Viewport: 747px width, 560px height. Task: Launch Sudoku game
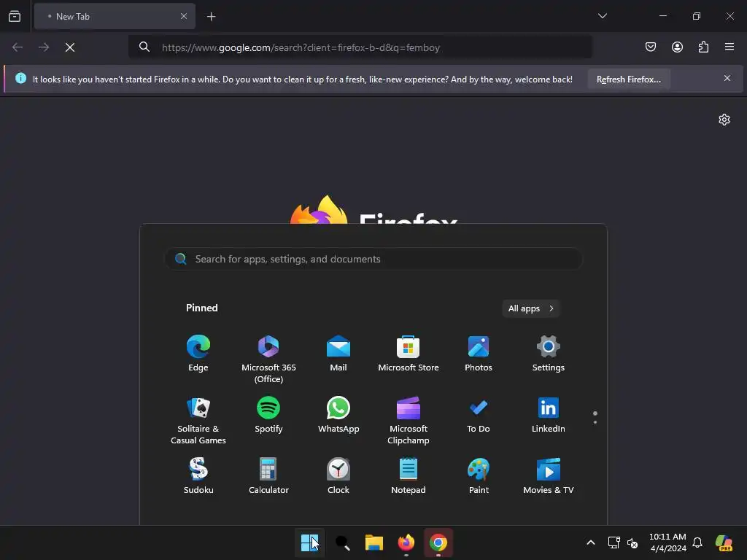coord(198,475)
